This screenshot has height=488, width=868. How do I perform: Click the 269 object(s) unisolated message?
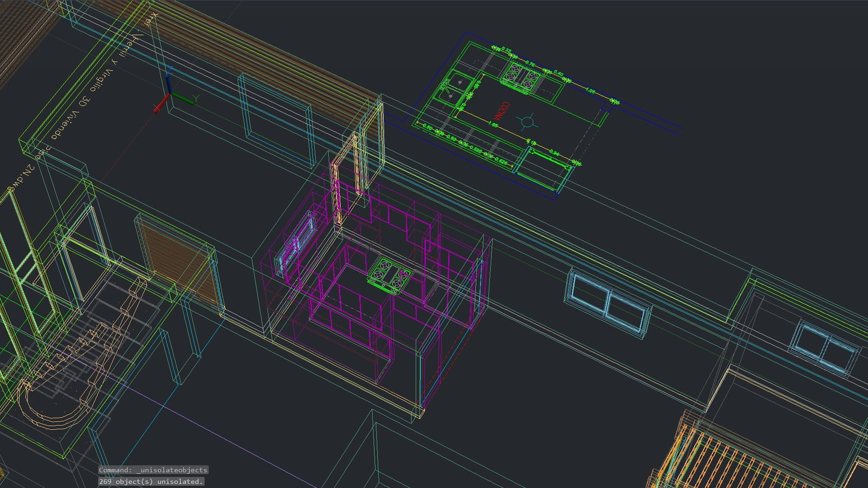pyautogui.click(x=151, y=481)
